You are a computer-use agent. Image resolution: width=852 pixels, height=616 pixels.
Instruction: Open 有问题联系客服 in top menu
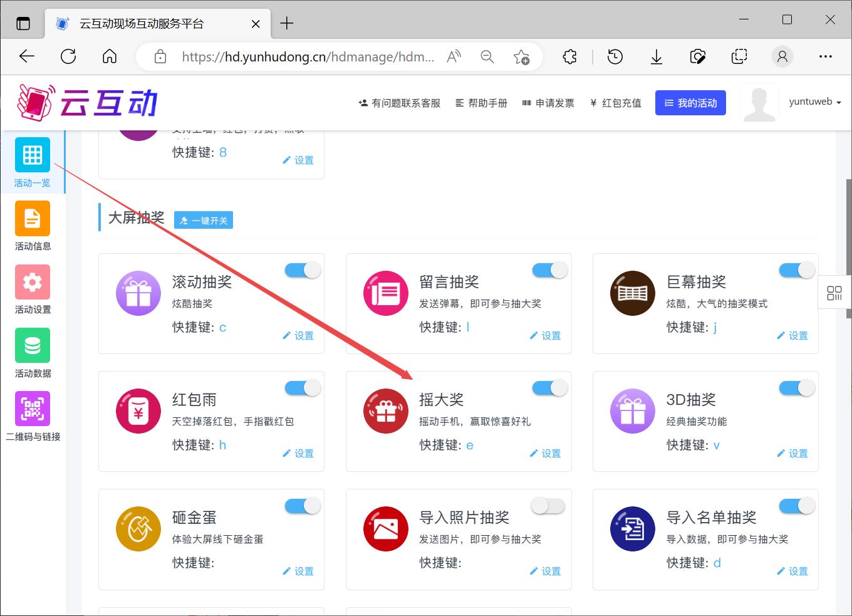point(400,103)
